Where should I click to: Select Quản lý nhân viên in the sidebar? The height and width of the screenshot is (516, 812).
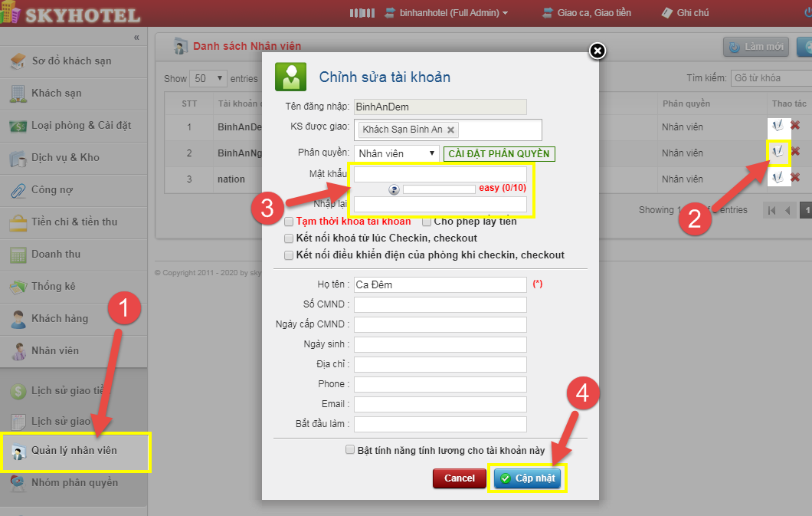pos(74,451)
